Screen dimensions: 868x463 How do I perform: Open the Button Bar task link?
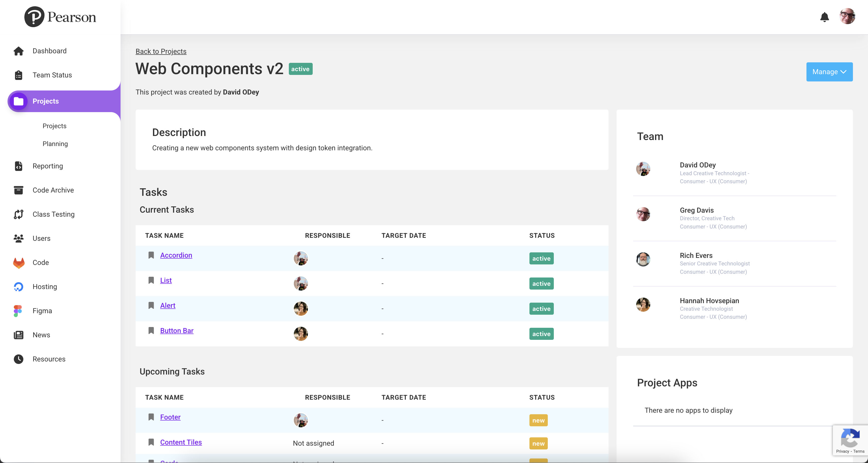tap(177, 331)
